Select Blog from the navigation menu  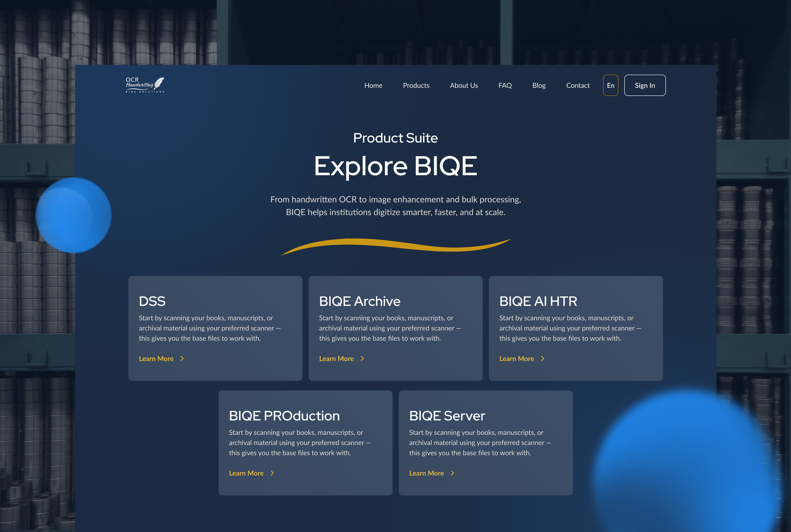(x=539, y=85)
